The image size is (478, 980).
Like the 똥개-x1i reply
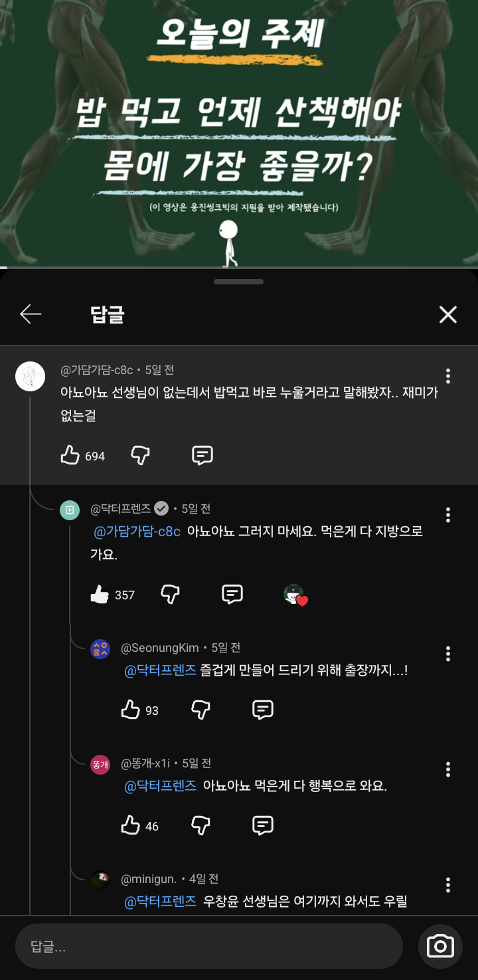coord(131,826)
